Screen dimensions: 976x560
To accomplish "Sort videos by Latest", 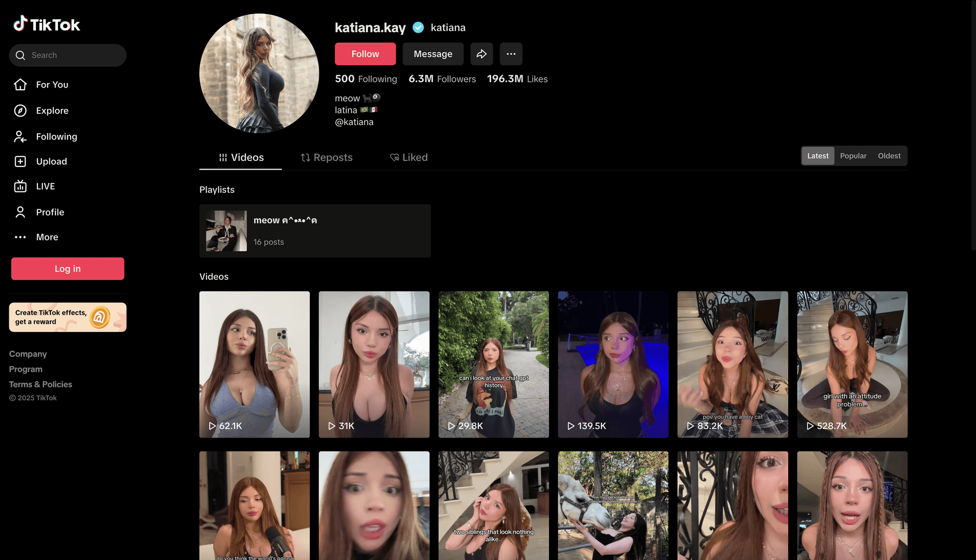I will coord(818,156).
